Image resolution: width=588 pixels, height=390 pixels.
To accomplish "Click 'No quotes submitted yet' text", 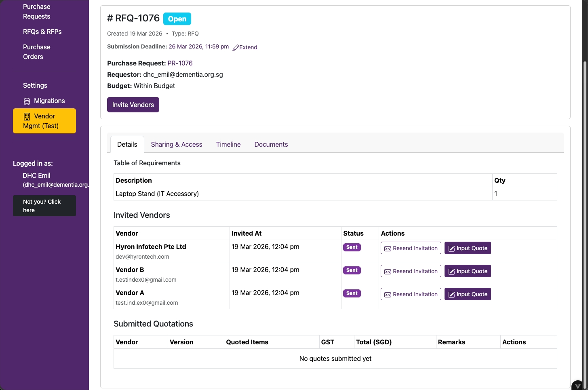I will 335,358.
